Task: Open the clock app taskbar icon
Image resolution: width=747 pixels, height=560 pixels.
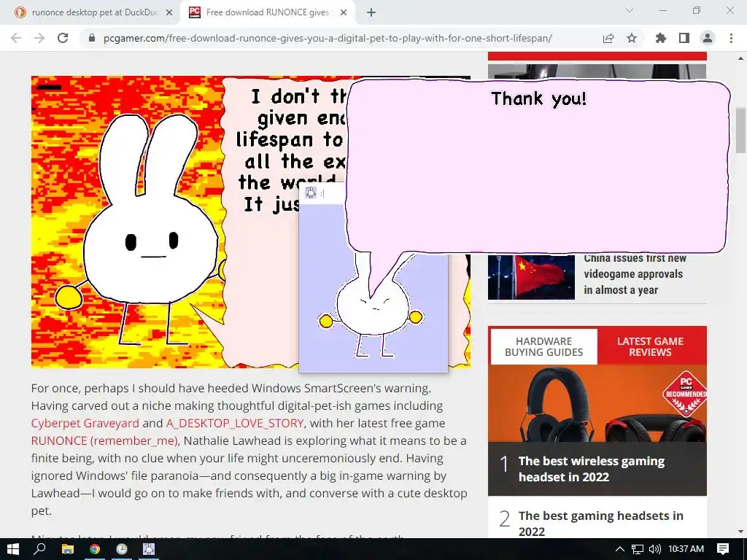Action: click(x=122, y=549)
